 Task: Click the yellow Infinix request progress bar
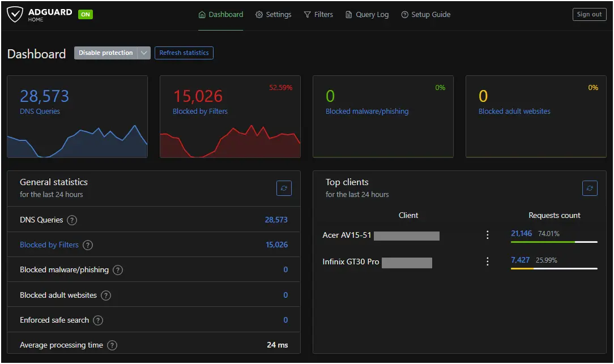(x=522, y=269)
